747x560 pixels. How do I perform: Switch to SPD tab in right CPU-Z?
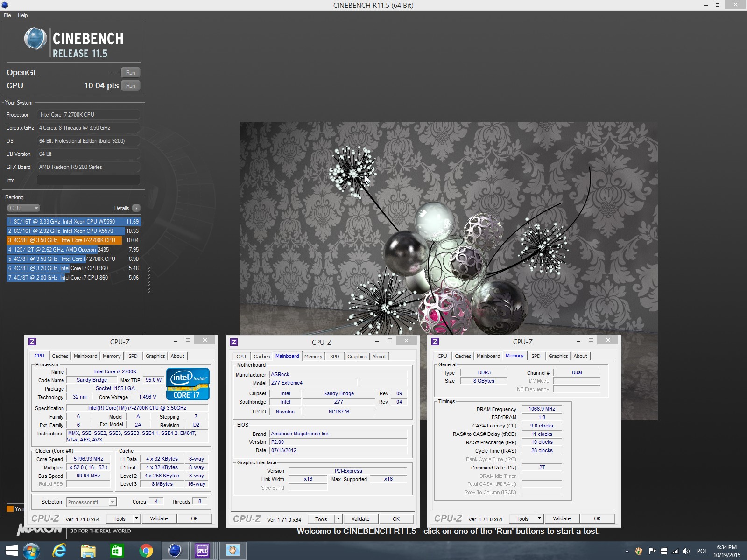[x=536, y=356]
